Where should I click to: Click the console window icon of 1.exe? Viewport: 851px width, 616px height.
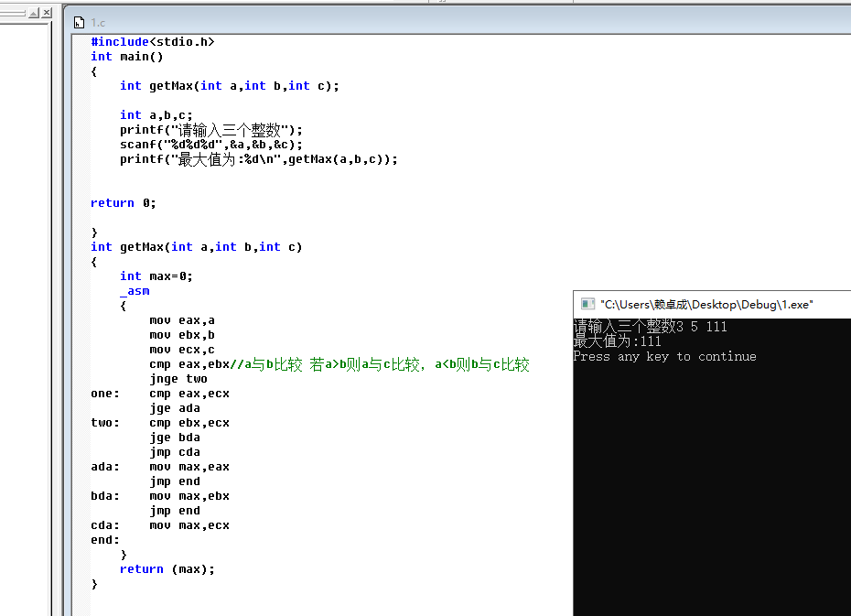point(587,304)
